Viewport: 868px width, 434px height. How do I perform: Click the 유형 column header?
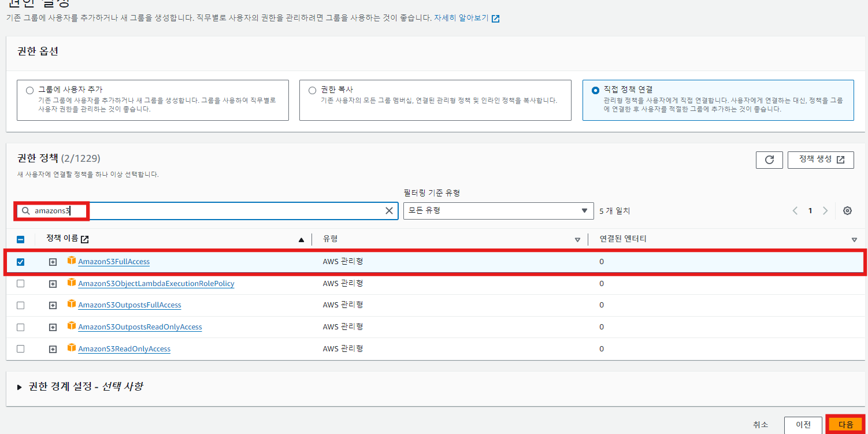coord(330,239)
